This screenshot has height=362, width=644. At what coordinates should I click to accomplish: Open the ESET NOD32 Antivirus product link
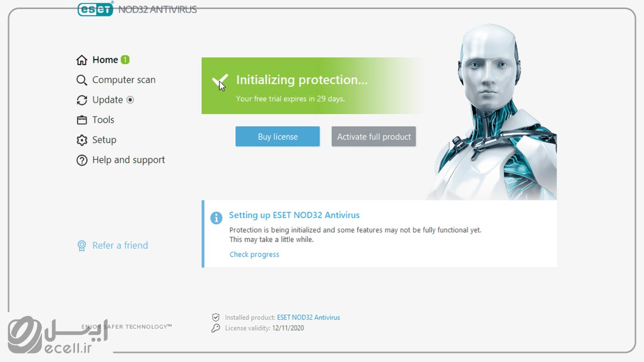coord(308,318)
